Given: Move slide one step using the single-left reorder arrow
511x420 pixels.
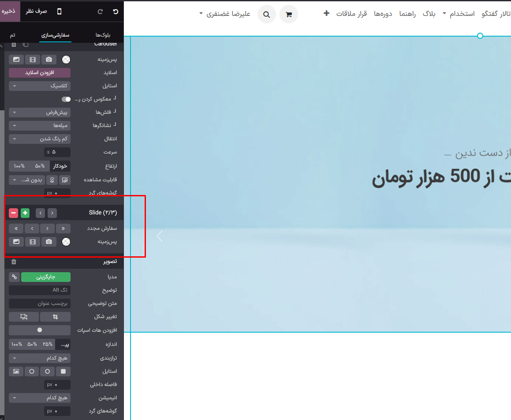Looking at the screenshot, I should [x=32, y=229].
